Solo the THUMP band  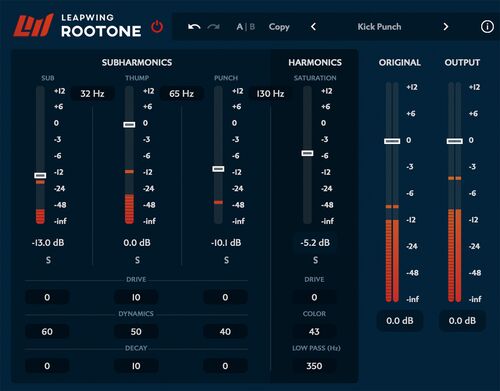point(137,260)
